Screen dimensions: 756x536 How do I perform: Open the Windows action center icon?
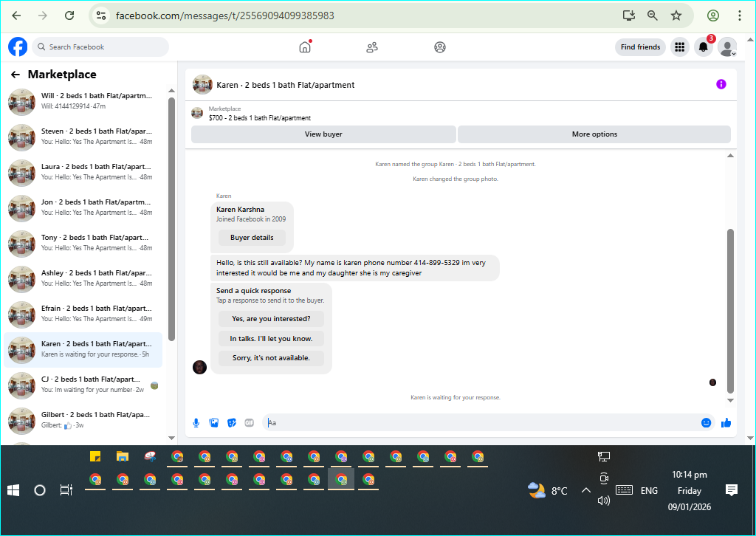pos(732,490)
